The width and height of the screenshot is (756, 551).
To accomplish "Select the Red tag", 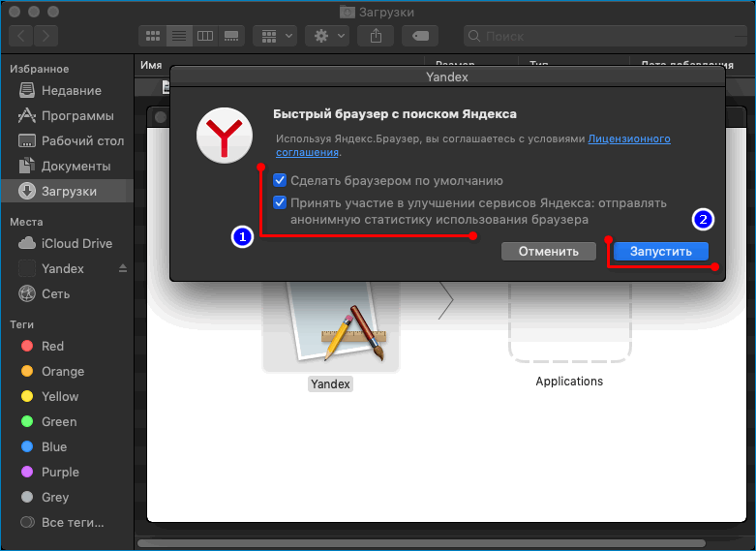I will tap(52, 346).
